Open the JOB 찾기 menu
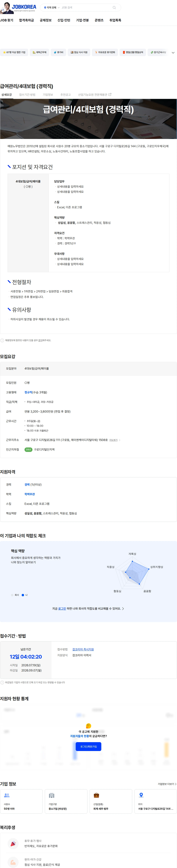Screen dimensions: 177x868 click(x=7, y=20)
